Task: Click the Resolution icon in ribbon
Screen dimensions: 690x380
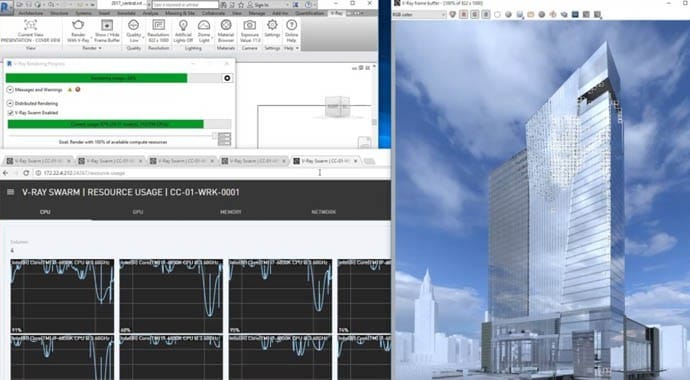Action: 158,25
